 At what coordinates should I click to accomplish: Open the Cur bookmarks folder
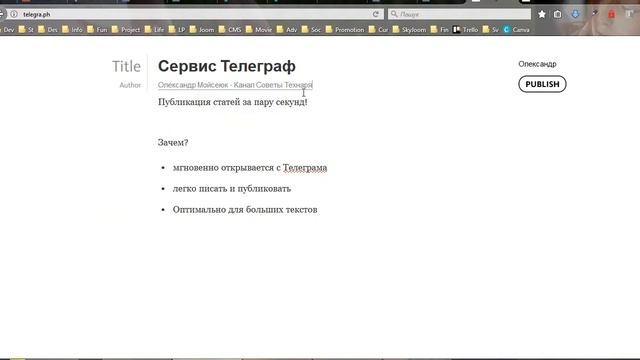click(x=378, y=30)
